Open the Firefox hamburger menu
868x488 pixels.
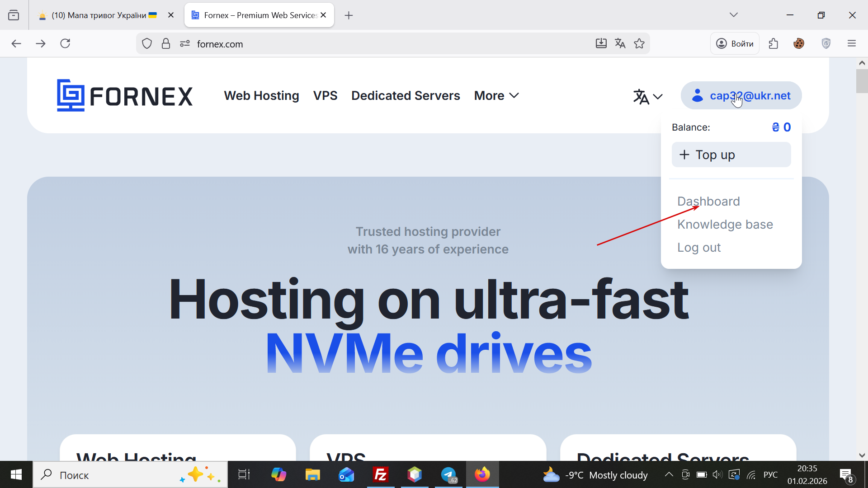(x=852, y=44)
